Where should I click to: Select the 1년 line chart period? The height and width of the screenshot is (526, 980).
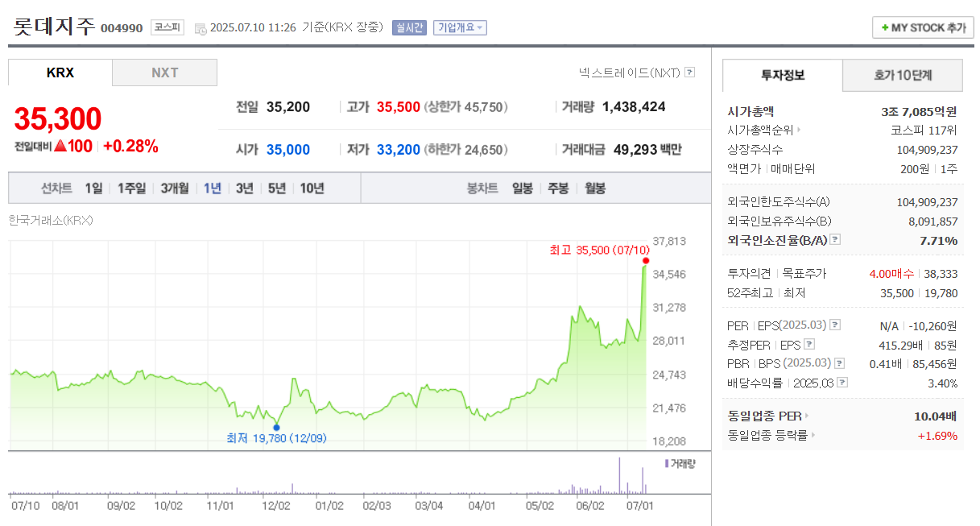coord(213,188)
